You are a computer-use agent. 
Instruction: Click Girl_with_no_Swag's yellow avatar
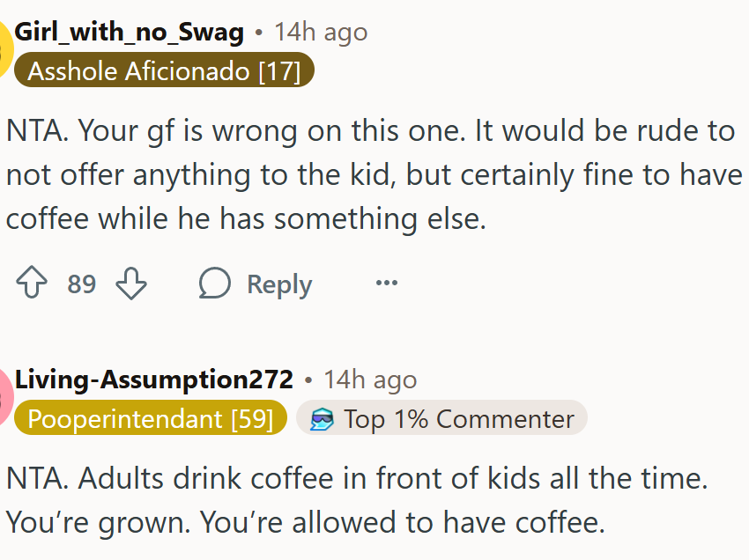[6, 48]
